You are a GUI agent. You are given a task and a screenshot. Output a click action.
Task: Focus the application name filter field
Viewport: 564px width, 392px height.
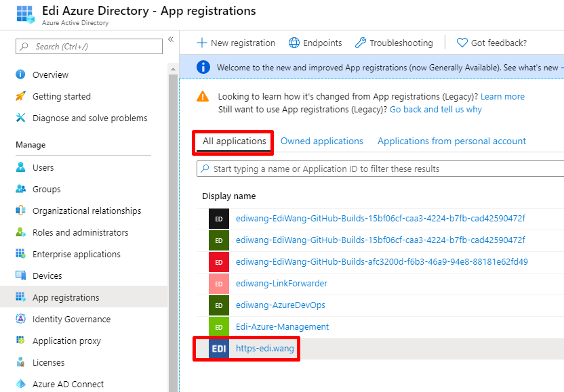pos(380,169)
